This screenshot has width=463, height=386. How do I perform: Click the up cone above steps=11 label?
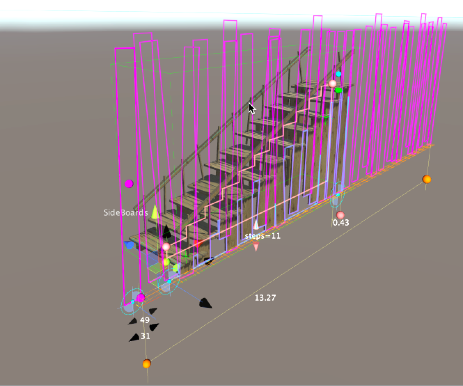[256, 225]
